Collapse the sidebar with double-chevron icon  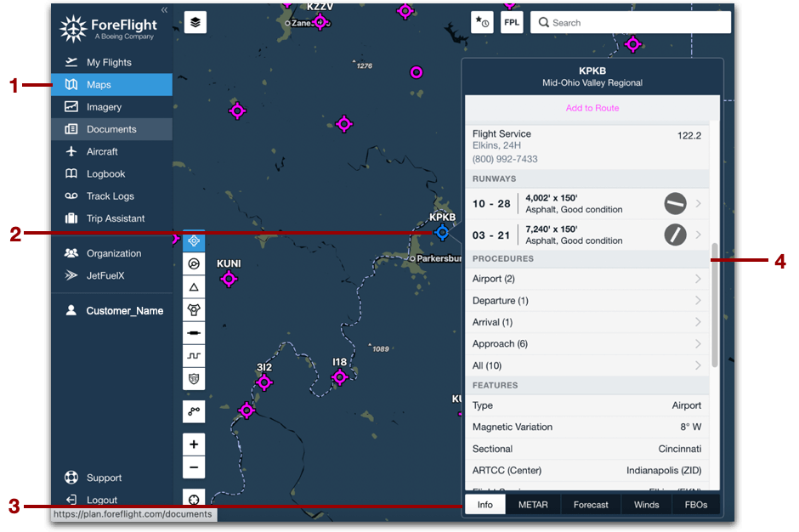coord(164,9)
